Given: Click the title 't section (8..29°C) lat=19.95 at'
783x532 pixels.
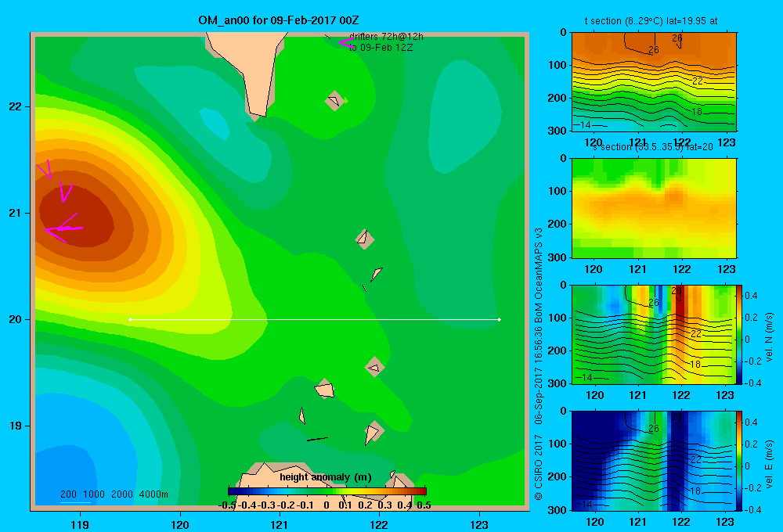Looking at the screenshot, I should point(651,21).
